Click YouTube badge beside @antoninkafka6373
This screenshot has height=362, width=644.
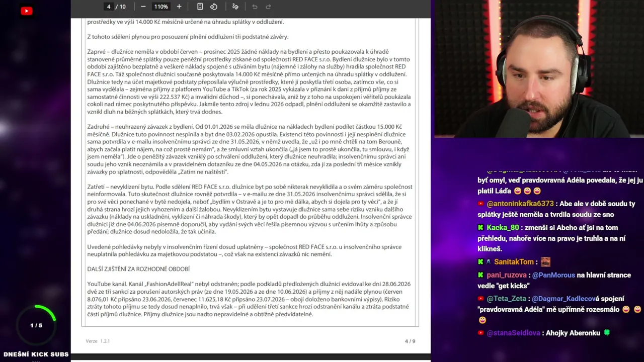[481, 204]
